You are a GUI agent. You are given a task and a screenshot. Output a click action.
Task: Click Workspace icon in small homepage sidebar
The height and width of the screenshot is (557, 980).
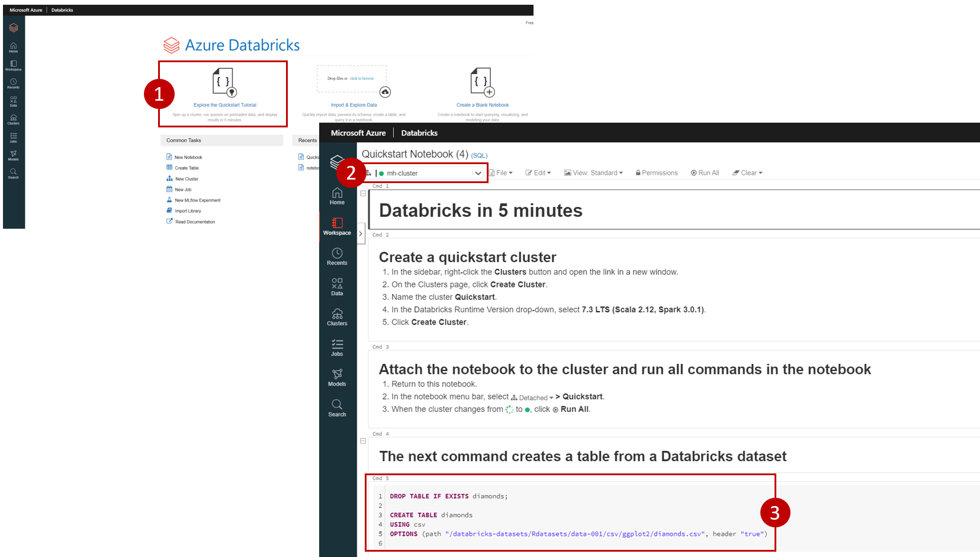tap(13, 65)
